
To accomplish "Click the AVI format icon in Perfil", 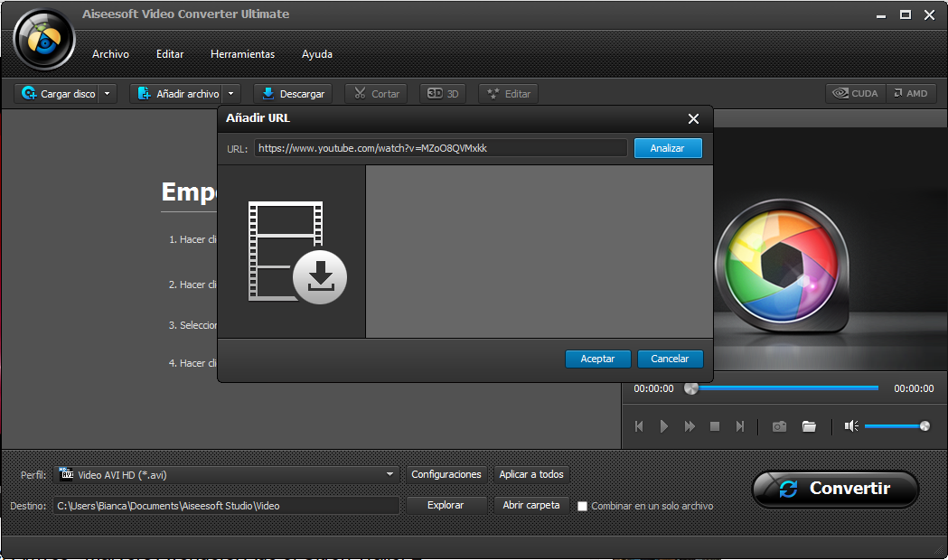I will [66, 474].
